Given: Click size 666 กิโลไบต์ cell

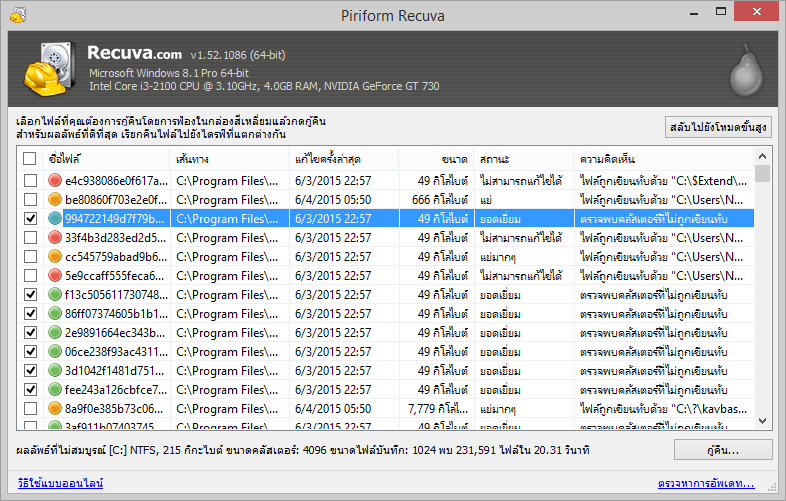Looking at the screenshot, I should point(440,200).
